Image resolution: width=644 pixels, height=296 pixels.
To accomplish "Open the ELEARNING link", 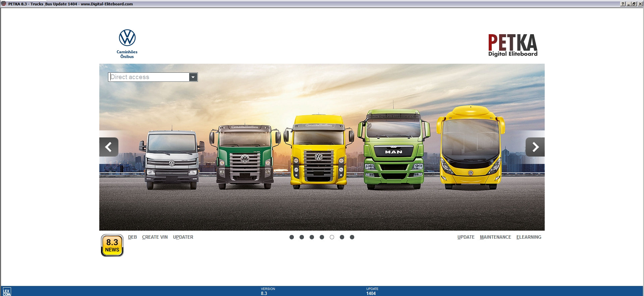I will tap(529, 237).
